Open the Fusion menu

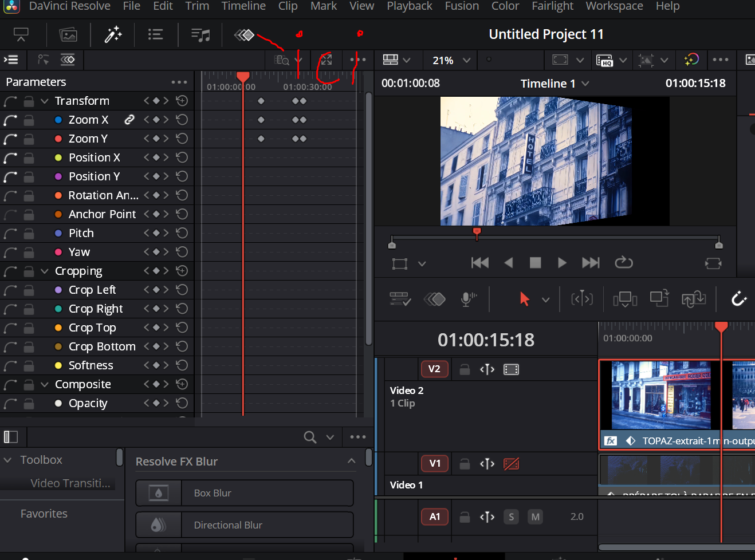462,6
